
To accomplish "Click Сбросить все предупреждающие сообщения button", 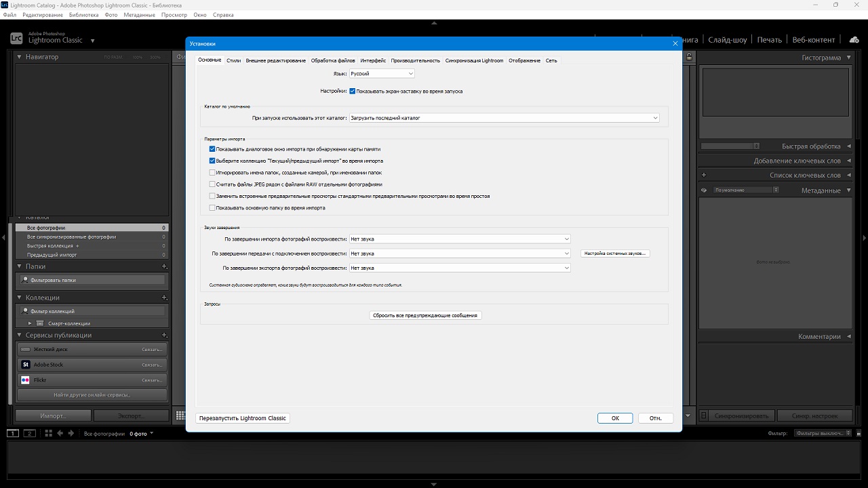I will (425, 315).
